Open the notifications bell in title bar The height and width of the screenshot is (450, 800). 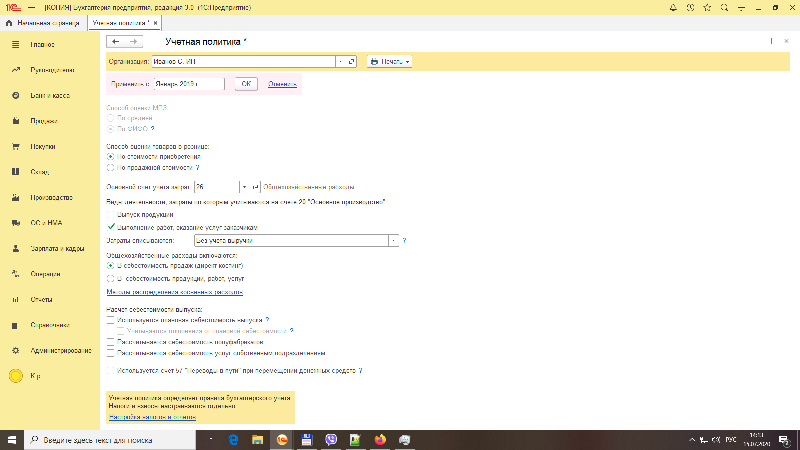pos(673,8)
